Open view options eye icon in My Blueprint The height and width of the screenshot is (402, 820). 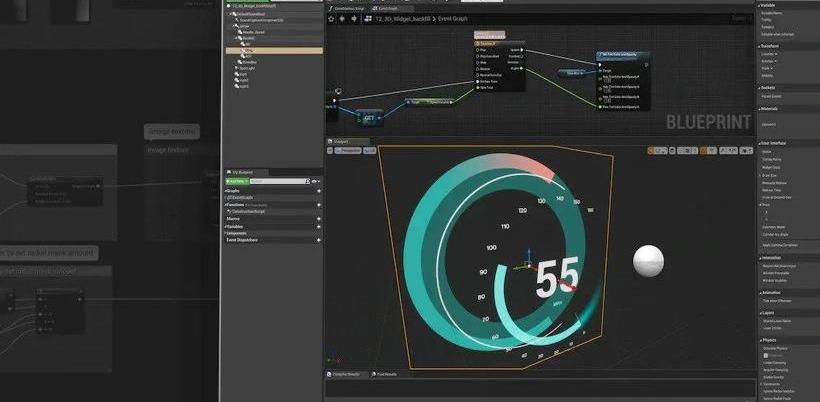click(315, 181)
